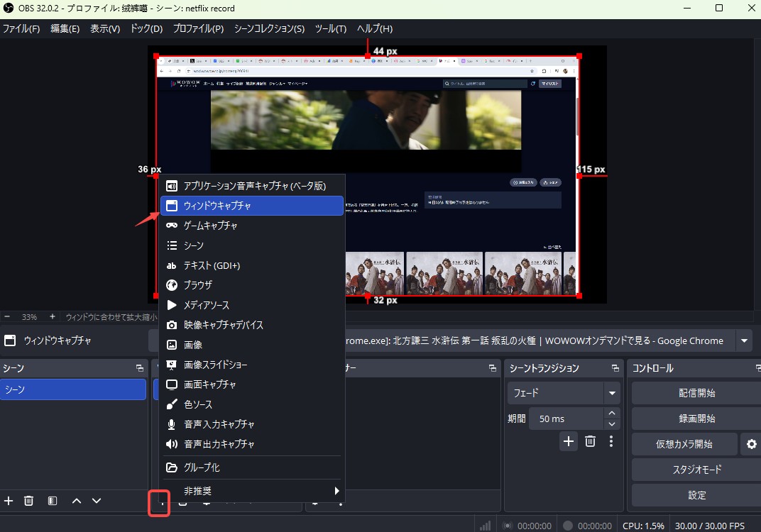Open transition options via the ellipsis icon

coord(611,441)
